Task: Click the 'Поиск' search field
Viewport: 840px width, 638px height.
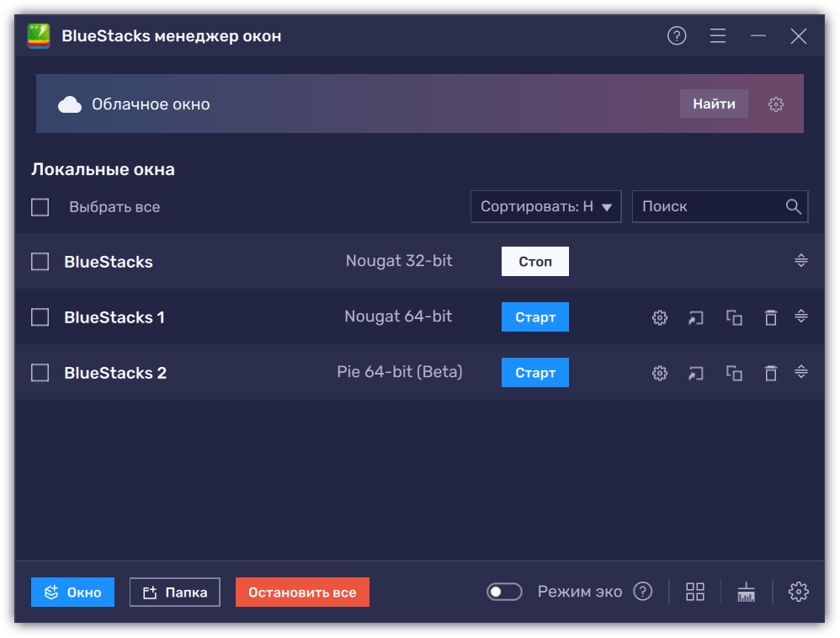Action: point(707,206)
